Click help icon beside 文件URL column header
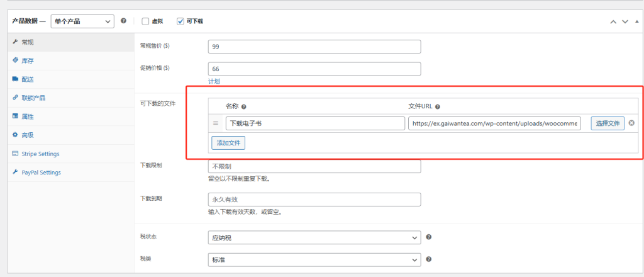This screenshot has height=277, width=644. click(x=437, y=107)
